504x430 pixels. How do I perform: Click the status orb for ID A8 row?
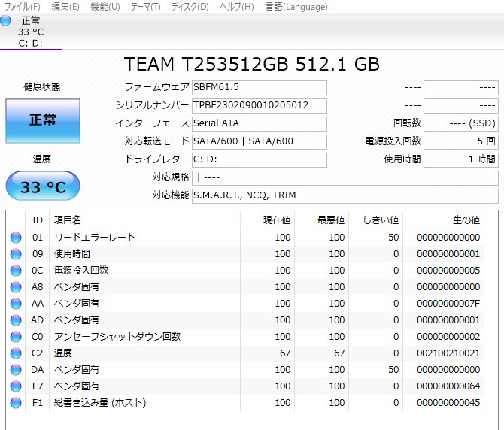click(16, 287)
